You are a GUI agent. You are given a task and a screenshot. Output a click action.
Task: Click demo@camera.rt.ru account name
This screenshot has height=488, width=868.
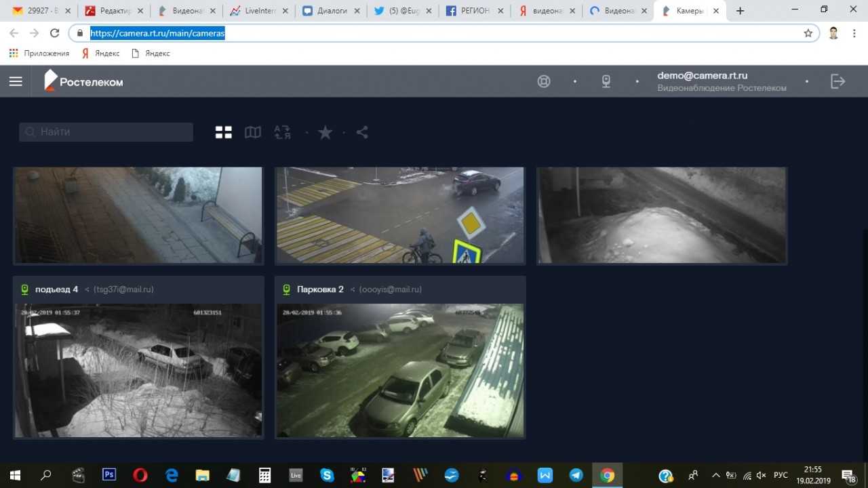(x=703, y=76)
